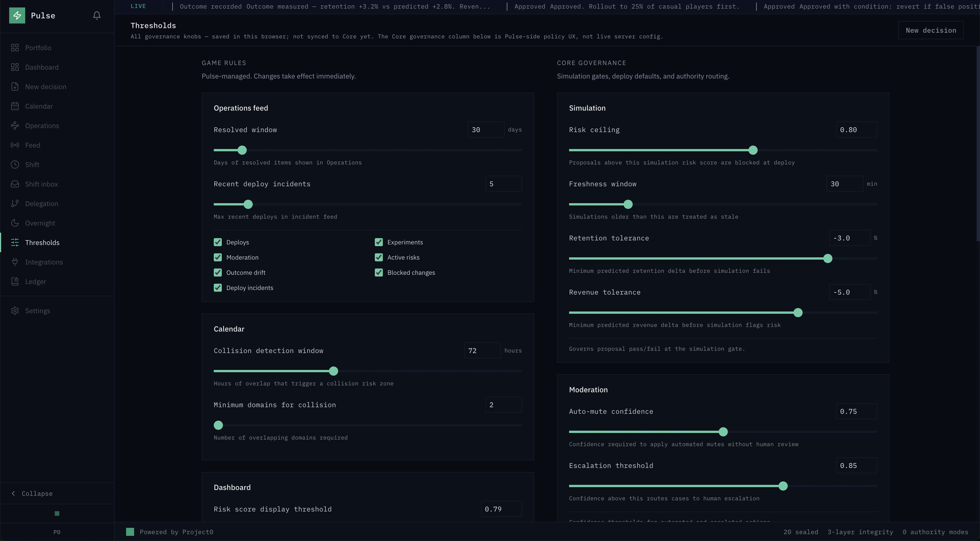This screenshot has height=541, width=980.
Task: Click the Thresholds sliders icon
Action: (15, 243)
